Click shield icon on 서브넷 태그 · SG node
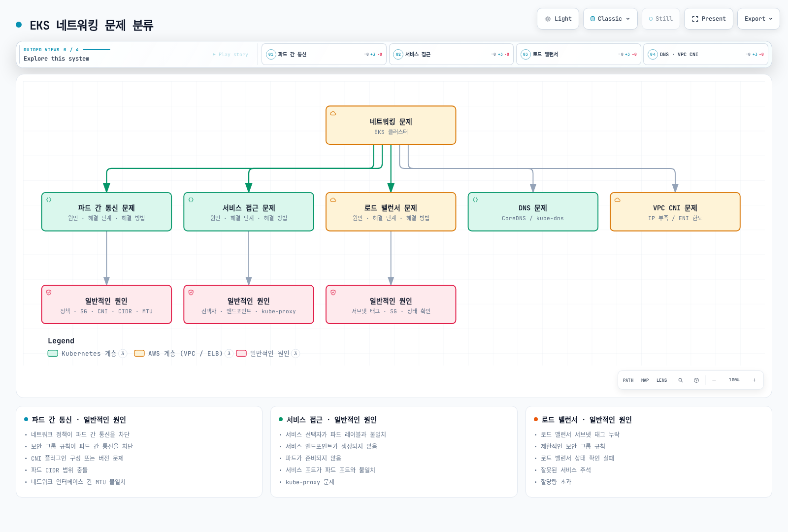This screenshot has width=788, height=532. click(333, 293)
